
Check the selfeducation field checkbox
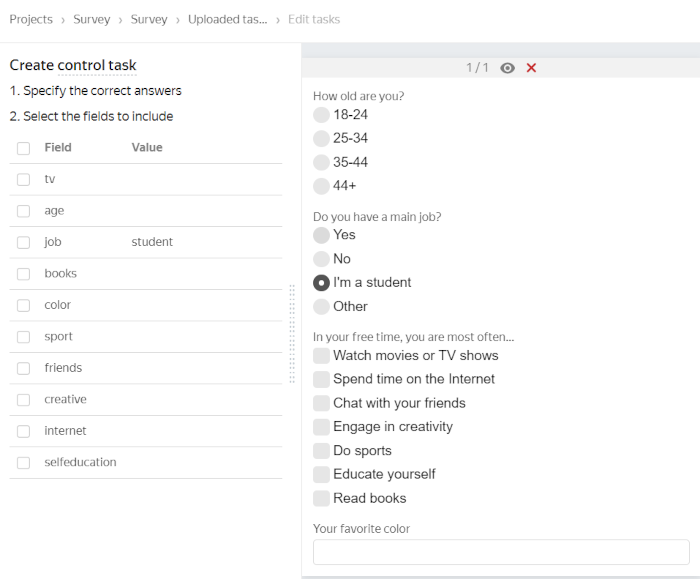23,463
